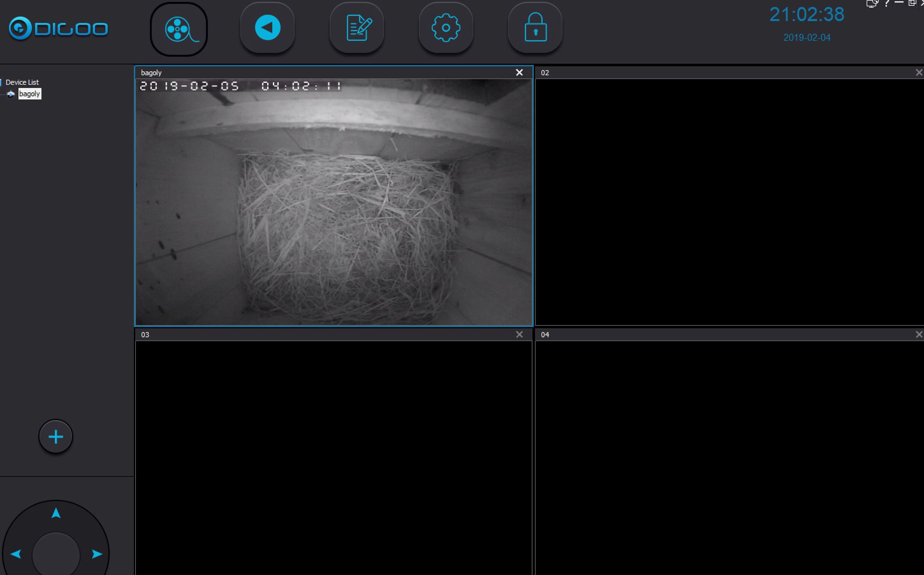Click the lock screen padlock icon
This screenshot has width=924, height=575.
[535, 28]
